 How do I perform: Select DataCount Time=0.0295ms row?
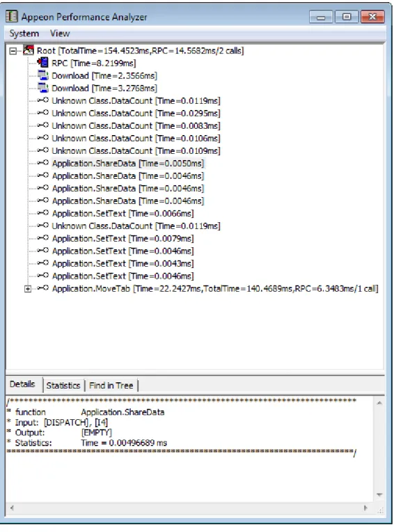tap(136, 114)
